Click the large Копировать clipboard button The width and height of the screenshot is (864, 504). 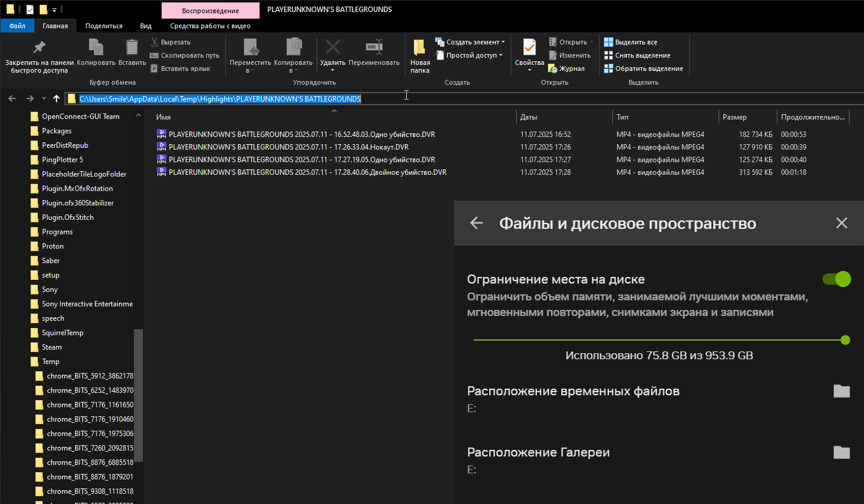(x=96, y=53)
